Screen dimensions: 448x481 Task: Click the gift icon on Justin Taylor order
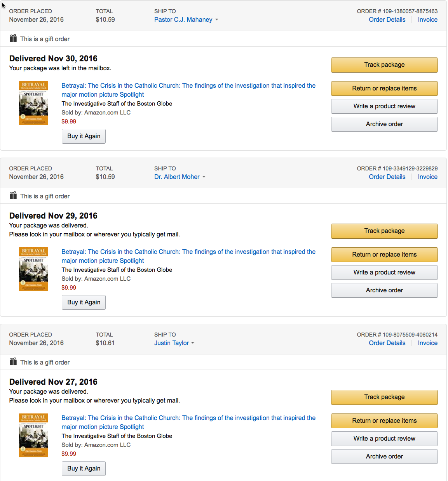click(x=13, y=362)
